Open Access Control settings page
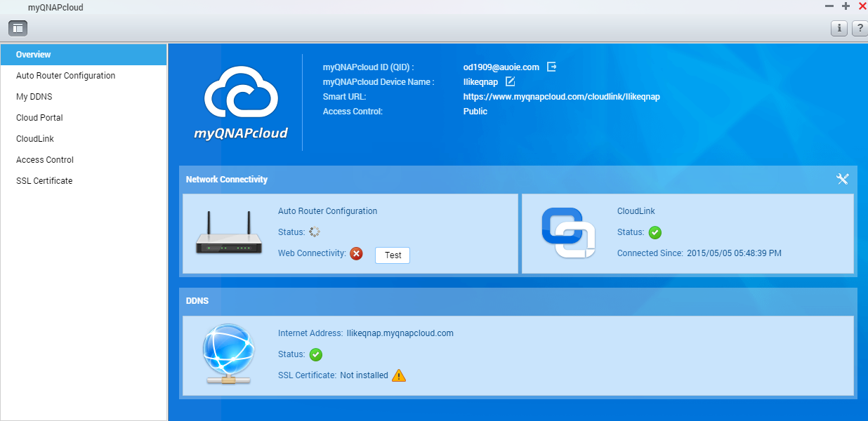 [45, 160]
